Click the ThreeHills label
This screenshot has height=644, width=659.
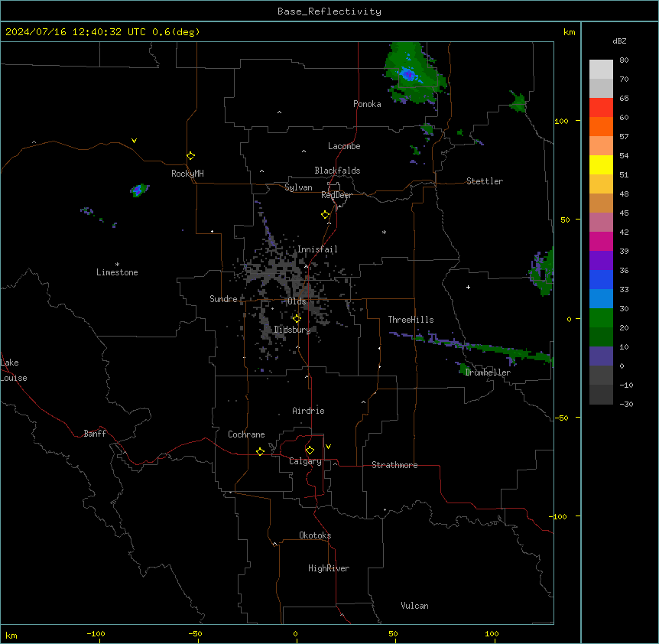411,320
